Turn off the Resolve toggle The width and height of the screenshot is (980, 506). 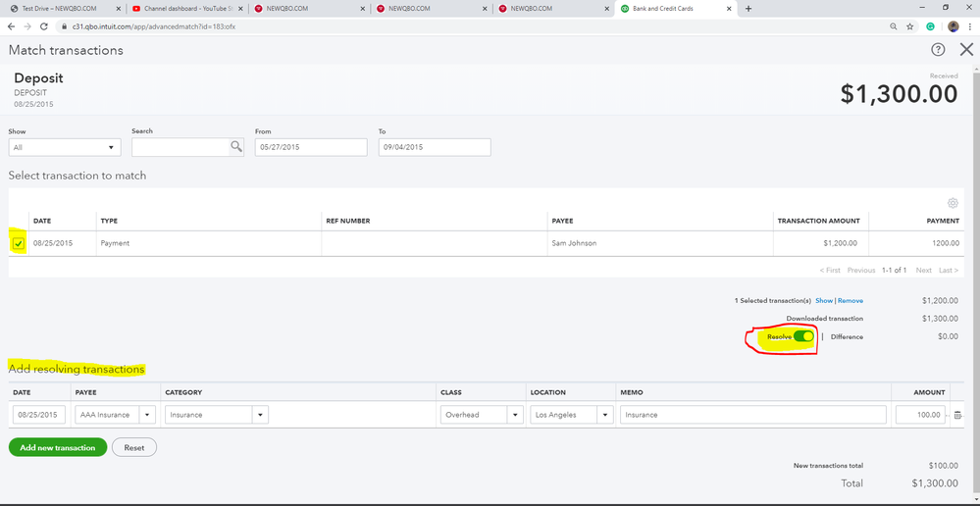click(803, 336)
